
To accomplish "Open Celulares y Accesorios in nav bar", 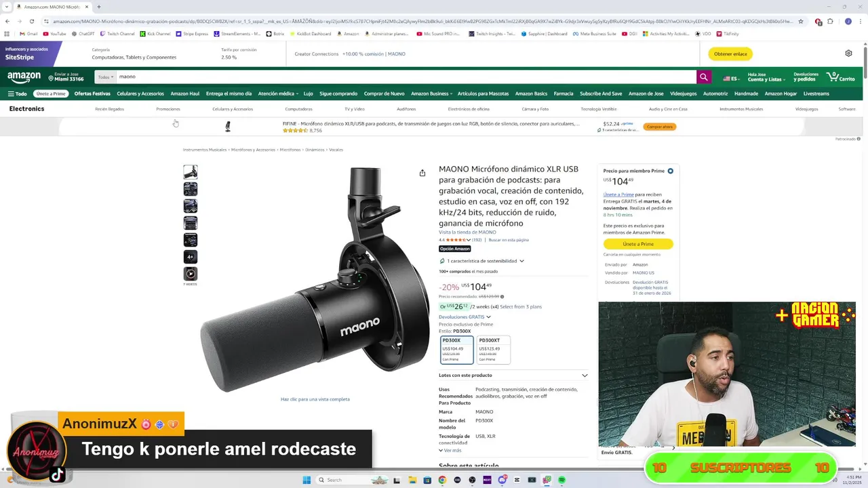I will [140, 94].
